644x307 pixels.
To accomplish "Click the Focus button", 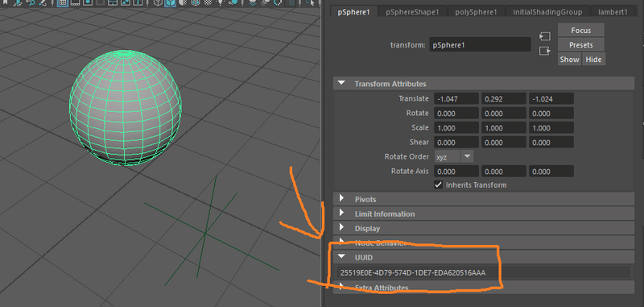I will point(580,30).
